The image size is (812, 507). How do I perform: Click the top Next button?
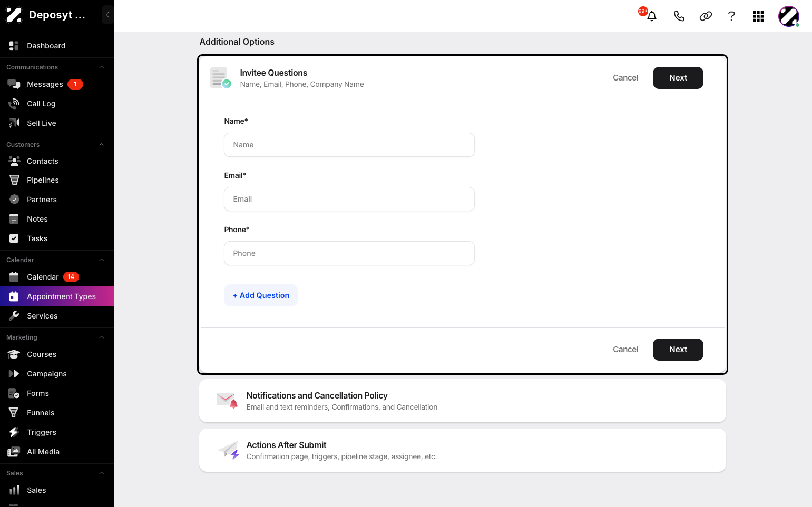pyautogui.click(x=678, y=78)
